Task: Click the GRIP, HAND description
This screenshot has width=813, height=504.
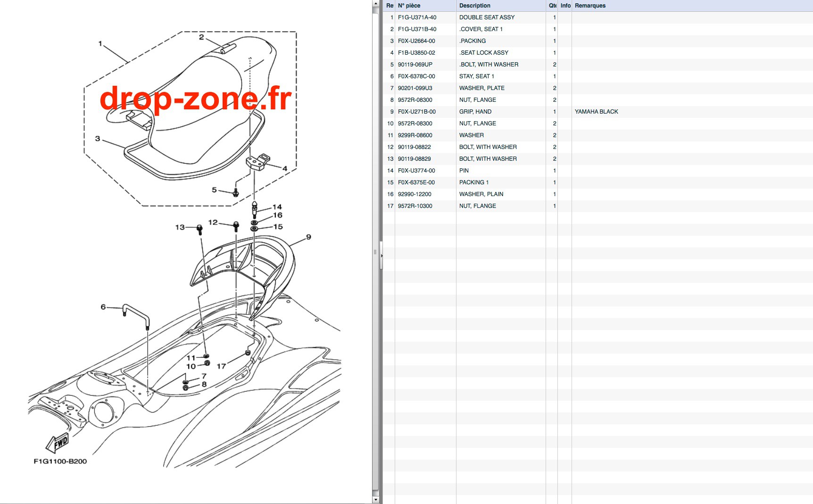Action: coord(475,112)
